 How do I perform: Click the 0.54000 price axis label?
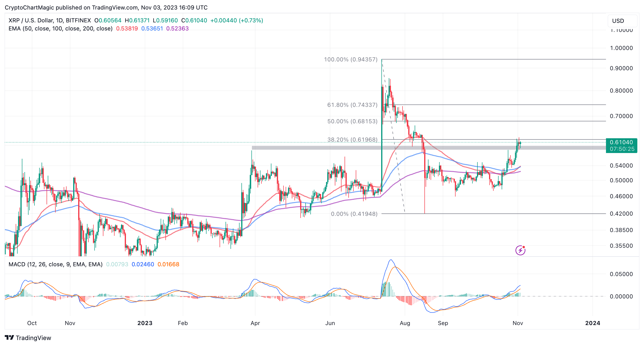621,165
